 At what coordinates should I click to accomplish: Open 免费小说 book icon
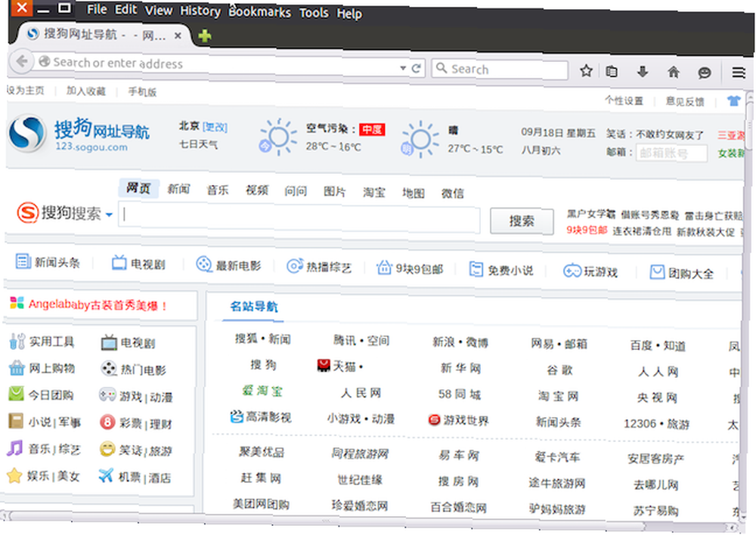point(476,269)
